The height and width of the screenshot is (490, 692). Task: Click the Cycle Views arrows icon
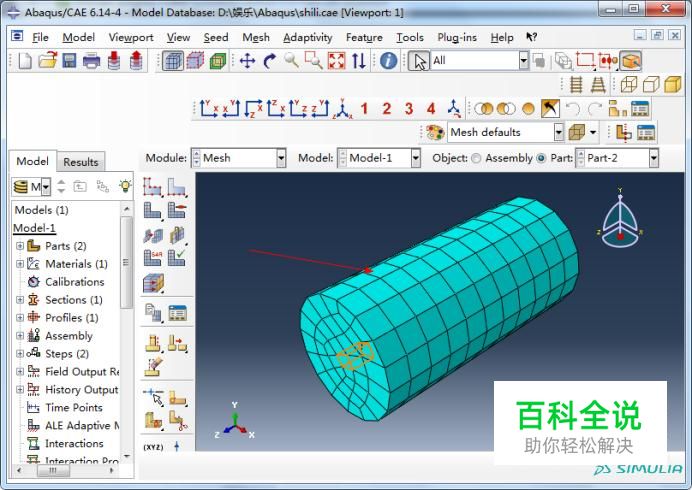(x=358, y=60)
